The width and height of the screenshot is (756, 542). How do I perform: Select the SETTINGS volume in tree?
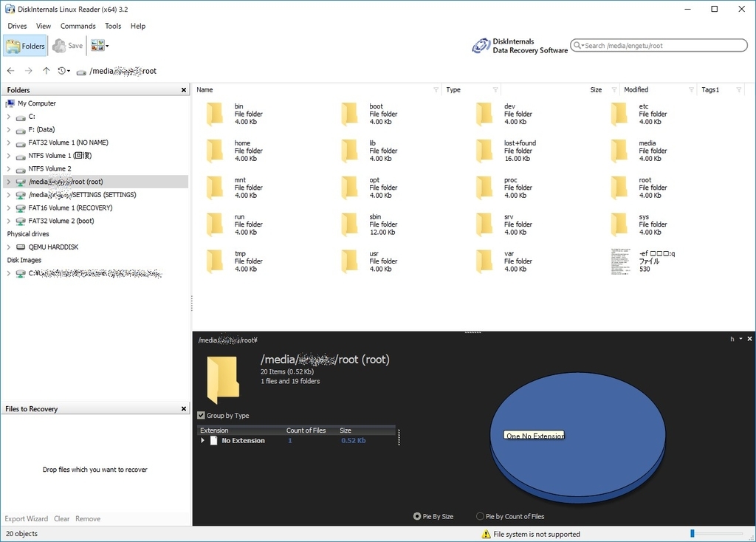click(x=82, y=194)
